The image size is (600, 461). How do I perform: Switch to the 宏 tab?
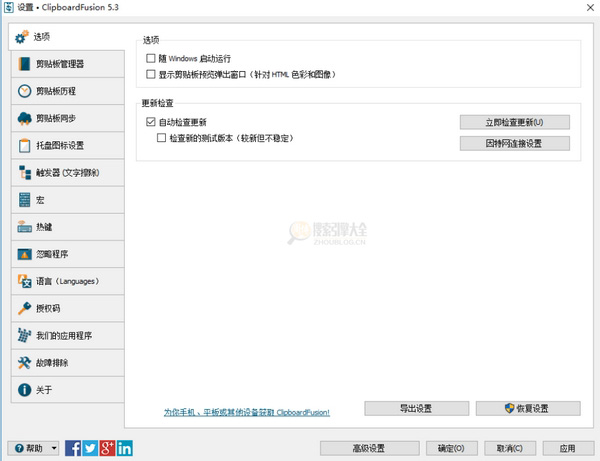coord(68,200)
